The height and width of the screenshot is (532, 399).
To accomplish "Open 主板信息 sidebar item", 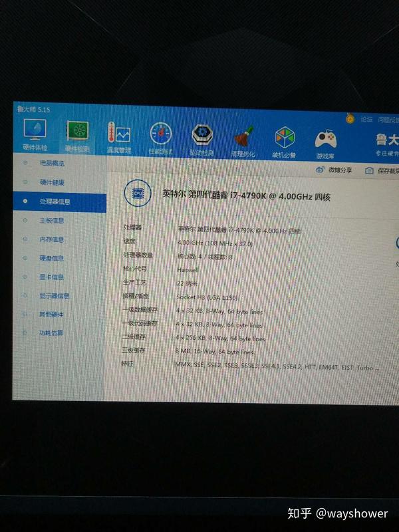I will pos(52,221).
